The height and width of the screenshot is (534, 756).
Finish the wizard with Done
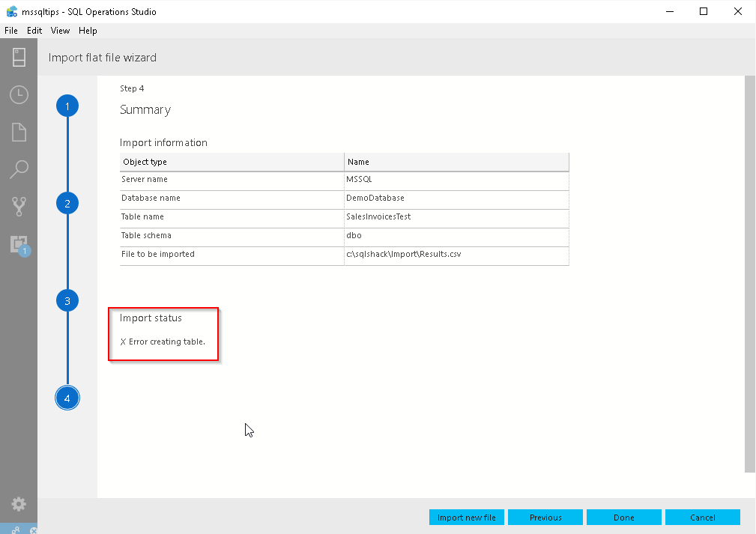(624, 518)
